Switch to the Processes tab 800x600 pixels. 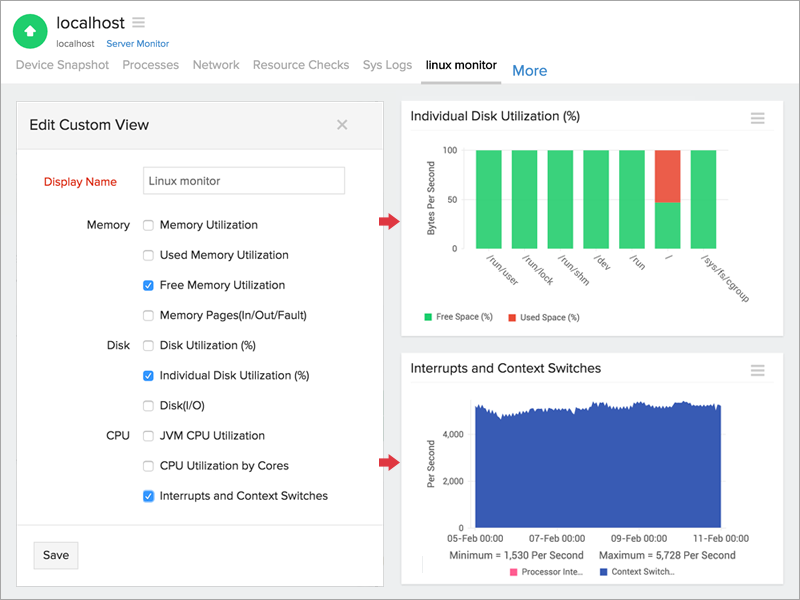pos(150,64)
